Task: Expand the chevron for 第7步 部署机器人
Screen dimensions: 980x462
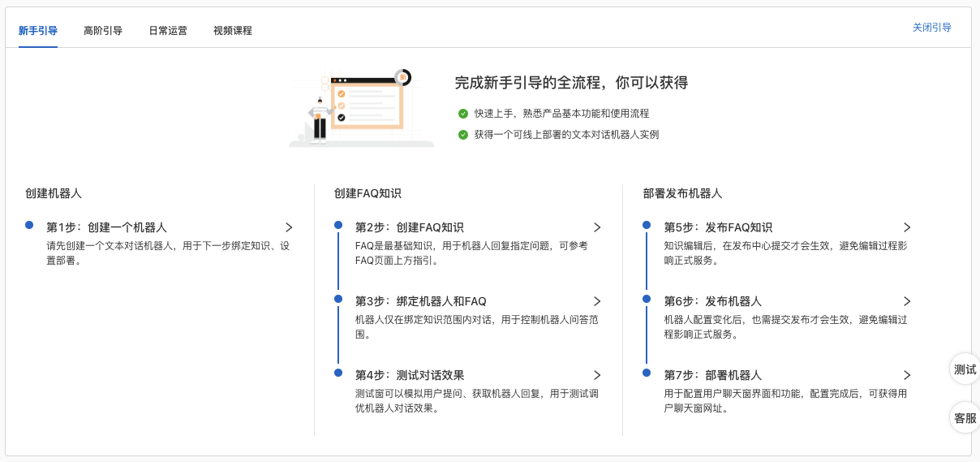Action: [907, 375]
